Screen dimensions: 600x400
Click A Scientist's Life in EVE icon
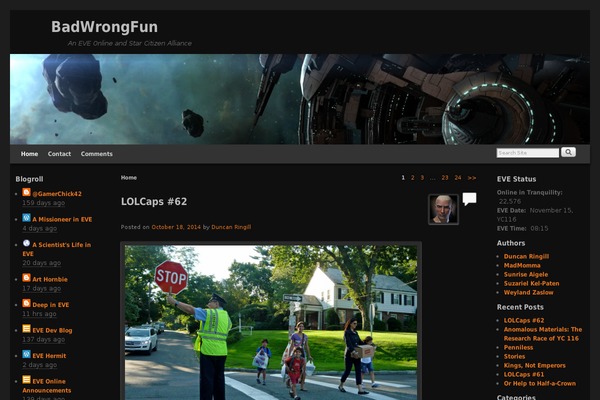pos(26,243)
